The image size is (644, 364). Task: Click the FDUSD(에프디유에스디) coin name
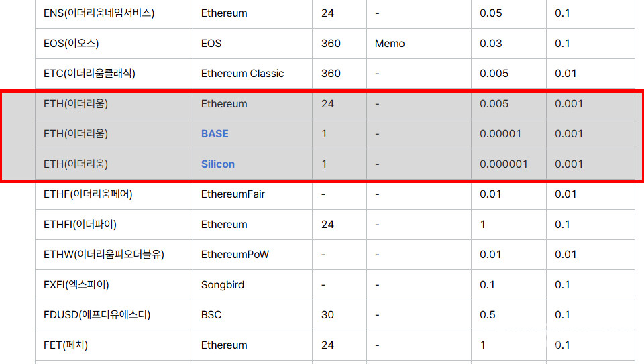(x=97, y=315)
